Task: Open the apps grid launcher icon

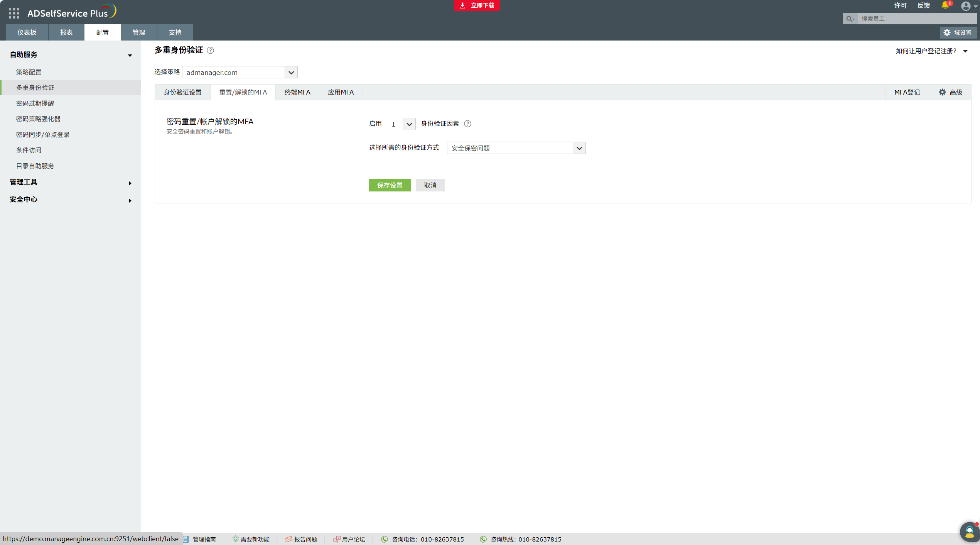Action: [x=14, y=13]
